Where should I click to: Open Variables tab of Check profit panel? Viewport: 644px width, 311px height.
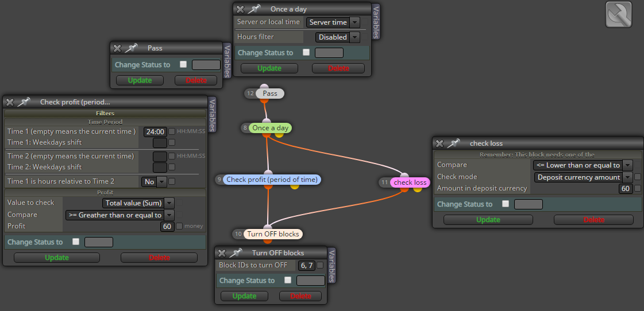212,114
